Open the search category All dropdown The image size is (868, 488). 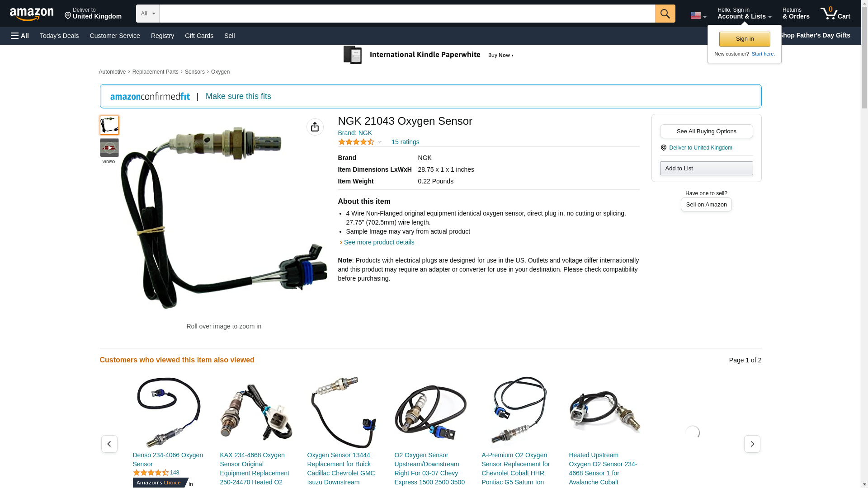[148, 14]
